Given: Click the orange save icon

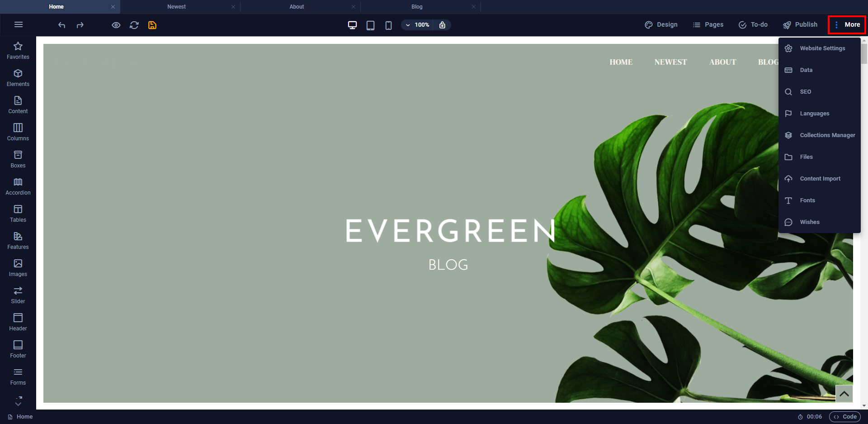Looking at the screenshot, I should tap(152, 25).
